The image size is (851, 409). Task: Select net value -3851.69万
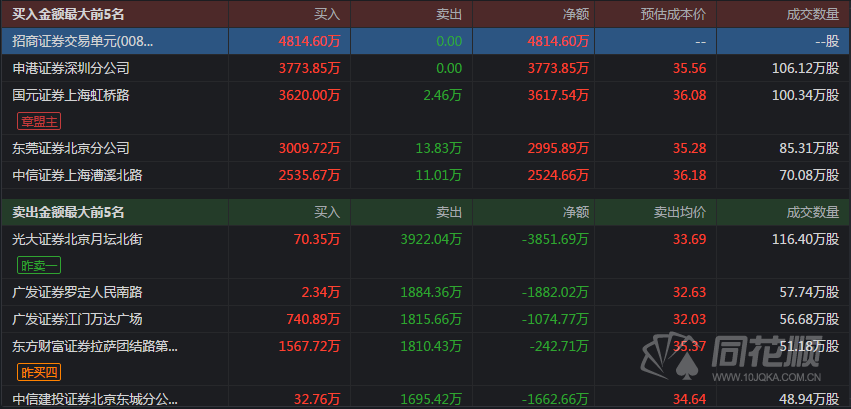(555, 239)
